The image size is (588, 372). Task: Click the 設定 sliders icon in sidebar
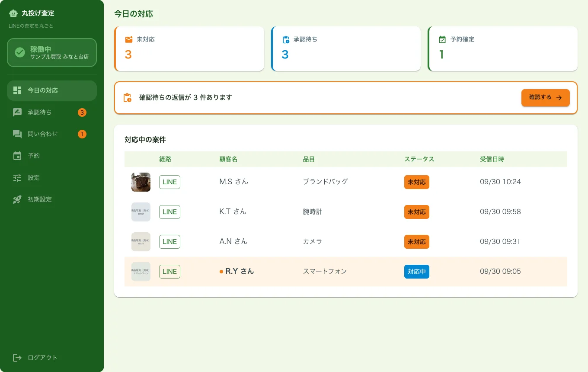click(x=17, y=178)
